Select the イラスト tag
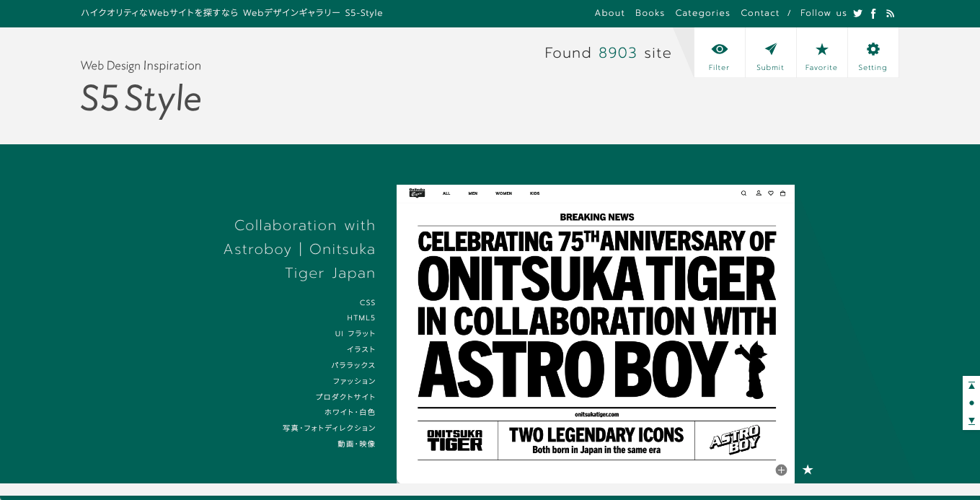Viewport: 980px width, 500px height. (x=361, y=350)
